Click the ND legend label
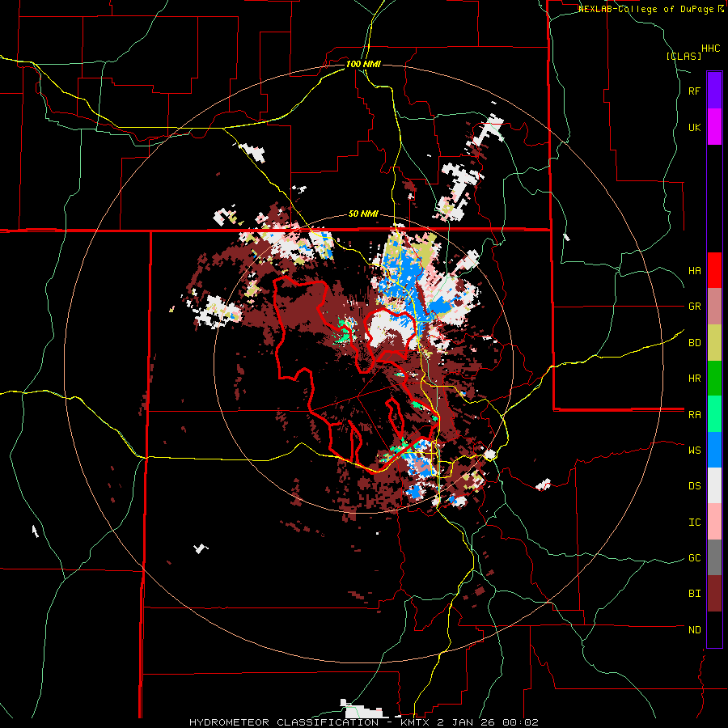 pos(695,630)
